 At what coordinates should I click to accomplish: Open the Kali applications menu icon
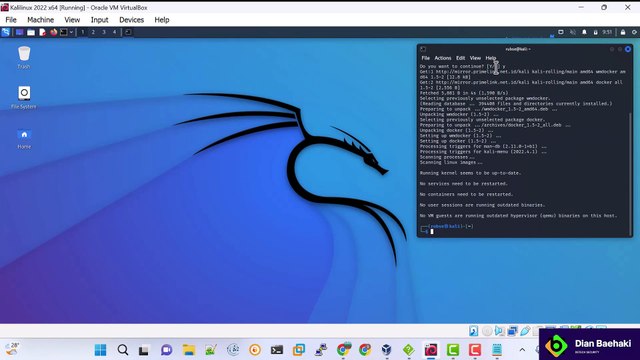point(6,32)
